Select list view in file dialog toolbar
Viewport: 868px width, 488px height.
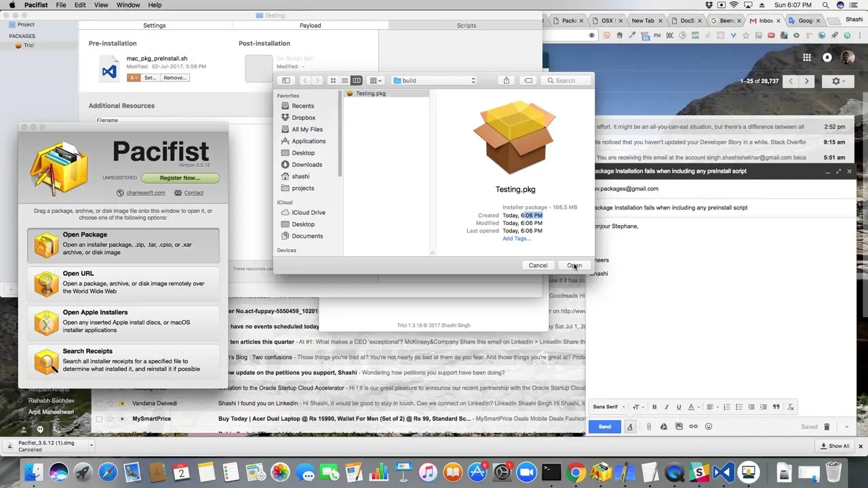[344, 81]
